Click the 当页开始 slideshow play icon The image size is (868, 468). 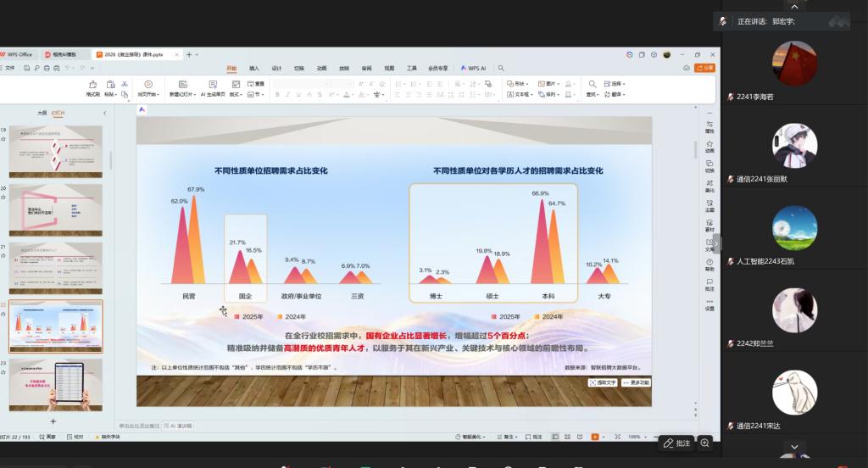tap(147, 86)
